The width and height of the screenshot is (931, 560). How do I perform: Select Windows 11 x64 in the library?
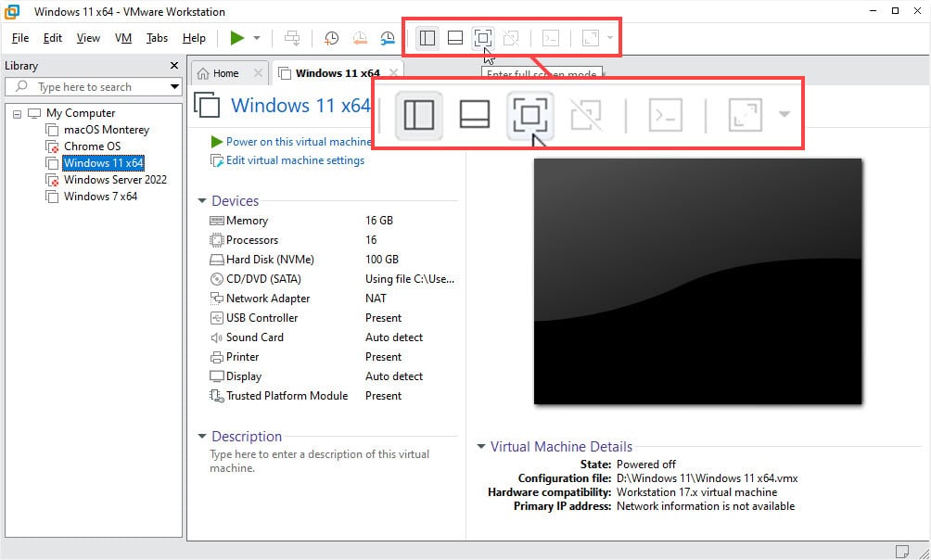[103, 162]
